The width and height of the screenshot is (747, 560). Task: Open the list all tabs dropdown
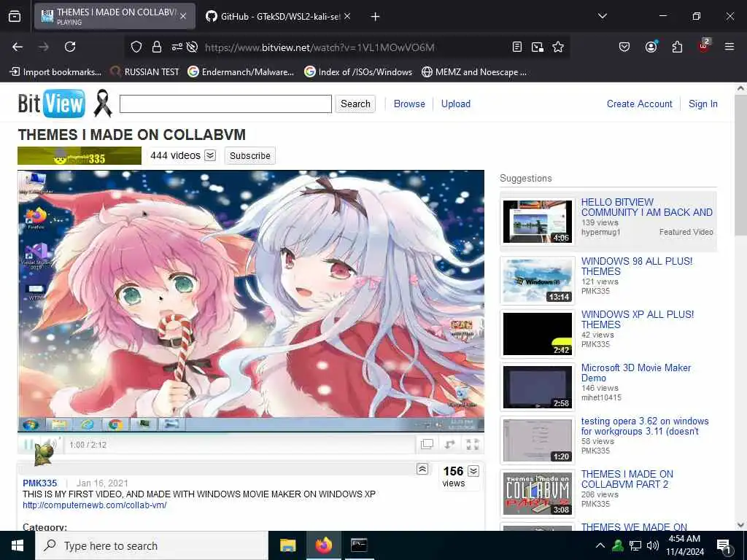coord(602,16)
